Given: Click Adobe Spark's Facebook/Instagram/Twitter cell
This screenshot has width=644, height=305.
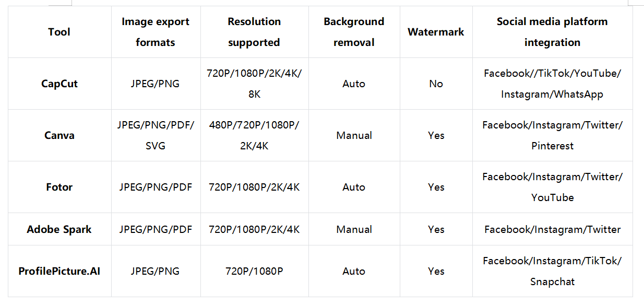Looking at the screenshot, I should (552, 229).
